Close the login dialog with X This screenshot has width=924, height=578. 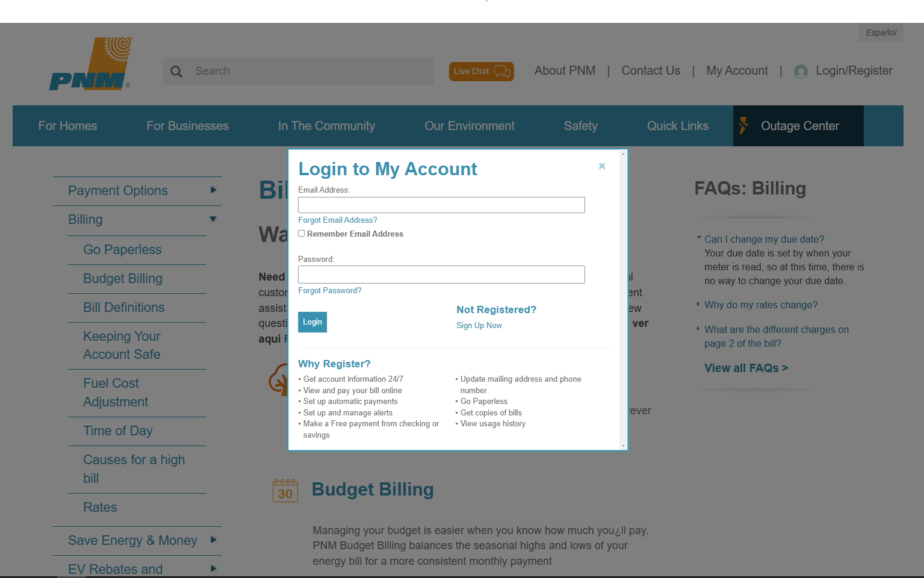tap(601, 166)
